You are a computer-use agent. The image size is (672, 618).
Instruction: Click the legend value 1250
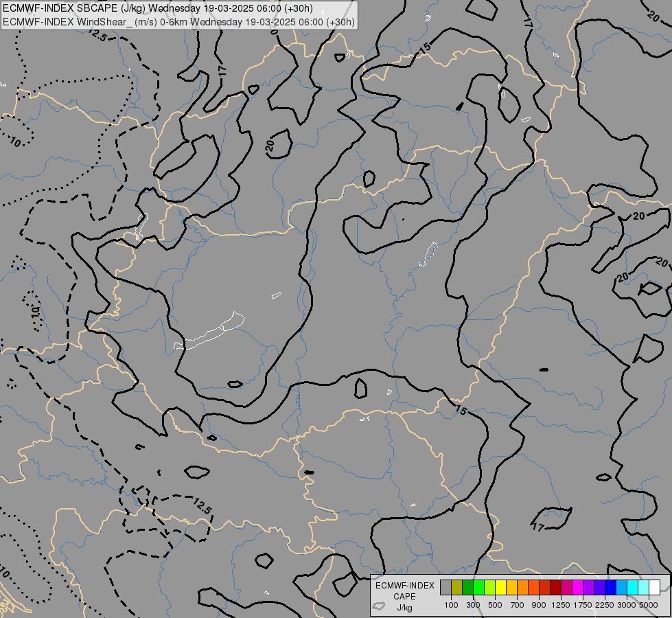(561, 605)
